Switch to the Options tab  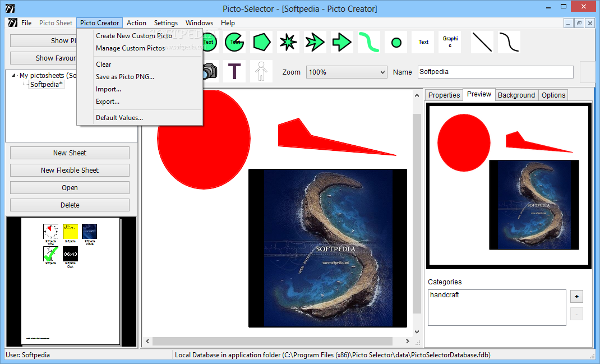[x=553, y=95]
